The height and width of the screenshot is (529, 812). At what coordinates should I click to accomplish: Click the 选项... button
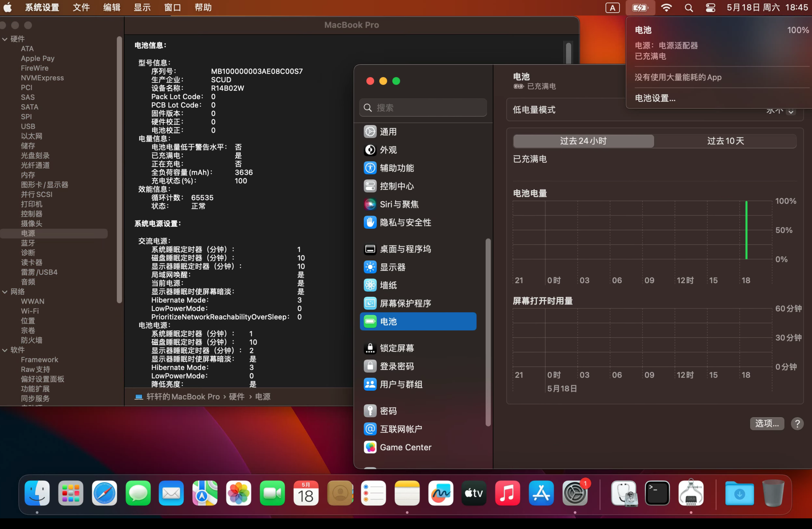pos(767,424)
